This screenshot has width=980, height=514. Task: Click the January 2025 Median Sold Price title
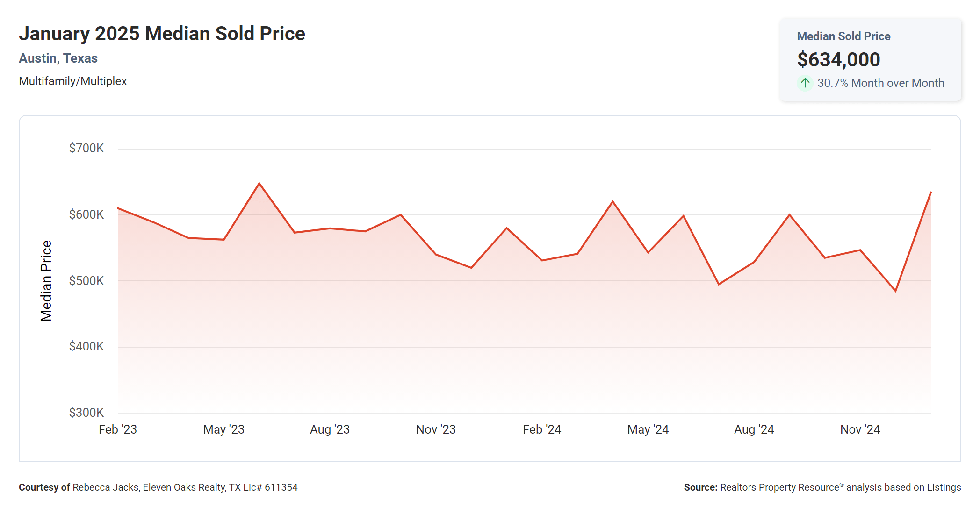[162, 34]
